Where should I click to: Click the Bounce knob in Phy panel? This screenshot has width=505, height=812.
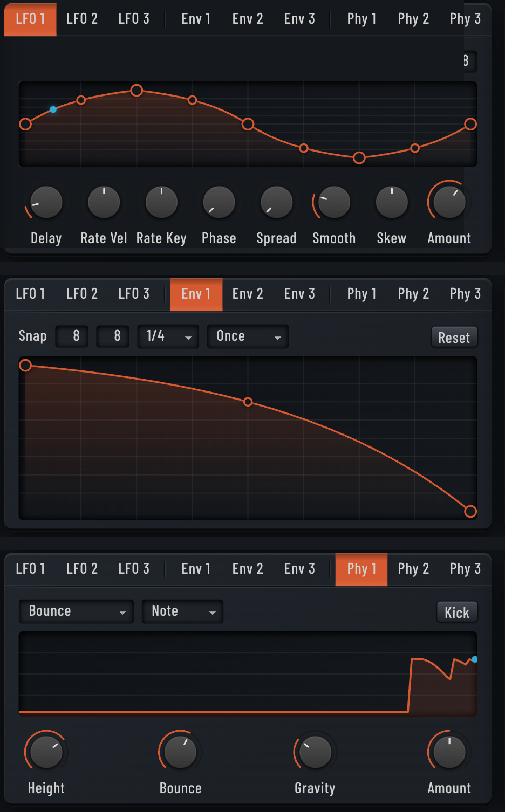point(180,752)
